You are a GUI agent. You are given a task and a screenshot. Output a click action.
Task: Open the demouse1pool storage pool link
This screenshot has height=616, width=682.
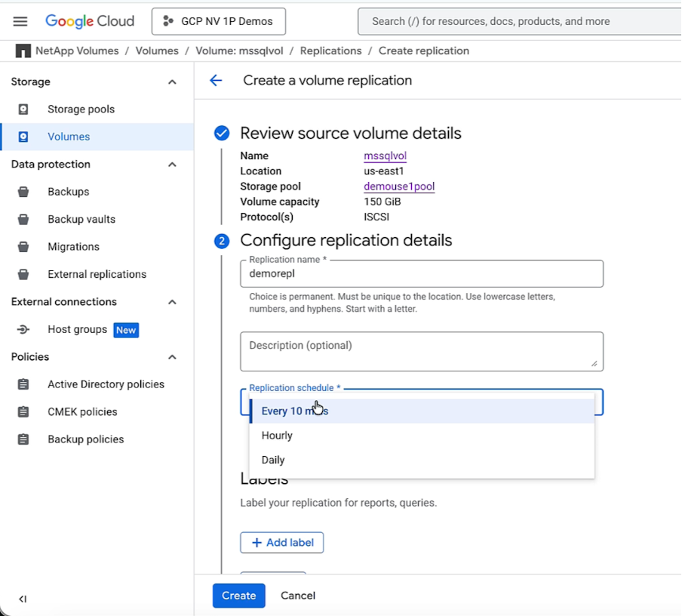click(x=399, y=186)
